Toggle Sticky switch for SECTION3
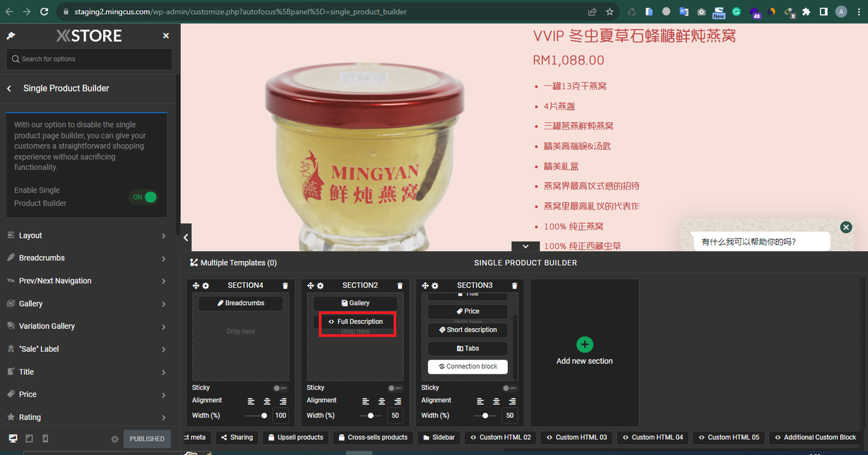868x455 pixels. click(x=509, y=389)
